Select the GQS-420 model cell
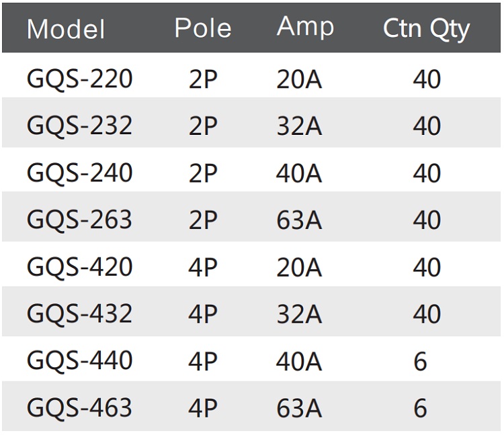Screen dimensions: 504x435 79,267
